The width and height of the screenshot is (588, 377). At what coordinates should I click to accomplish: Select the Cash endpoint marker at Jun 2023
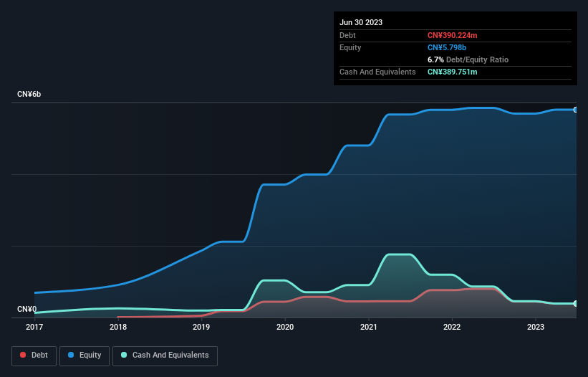[x=576, y=303]
